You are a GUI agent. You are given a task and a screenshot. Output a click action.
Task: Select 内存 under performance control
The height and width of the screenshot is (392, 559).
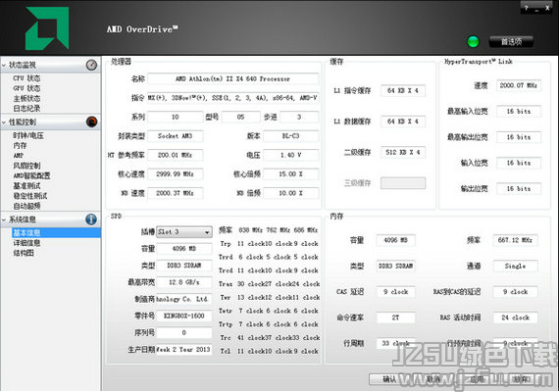coord(20,145)
